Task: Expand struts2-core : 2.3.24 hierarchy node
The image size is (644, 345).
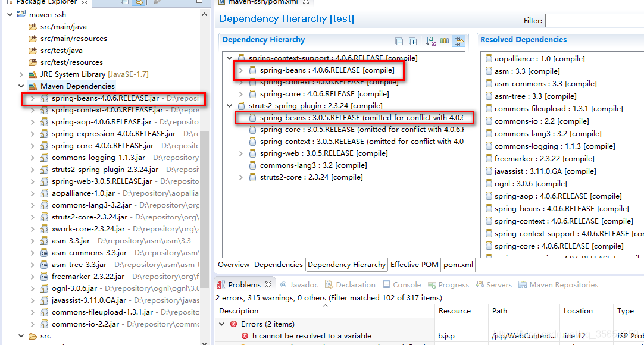Action: pos(241,178)
